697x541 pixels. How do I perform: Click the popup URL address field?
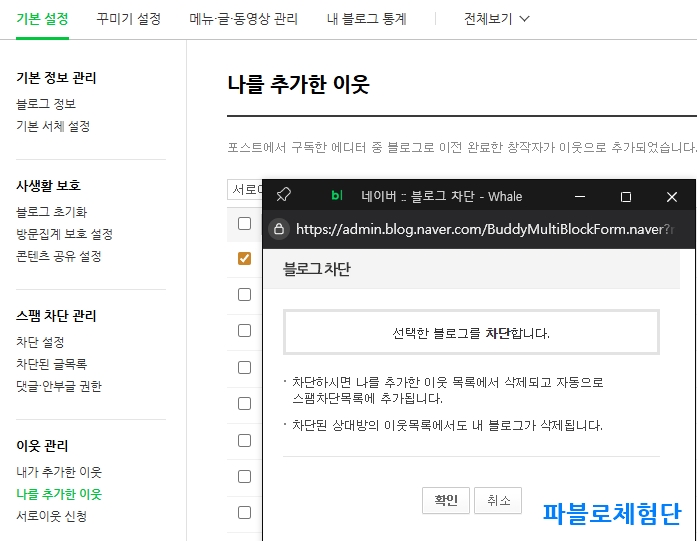point(485,229)
